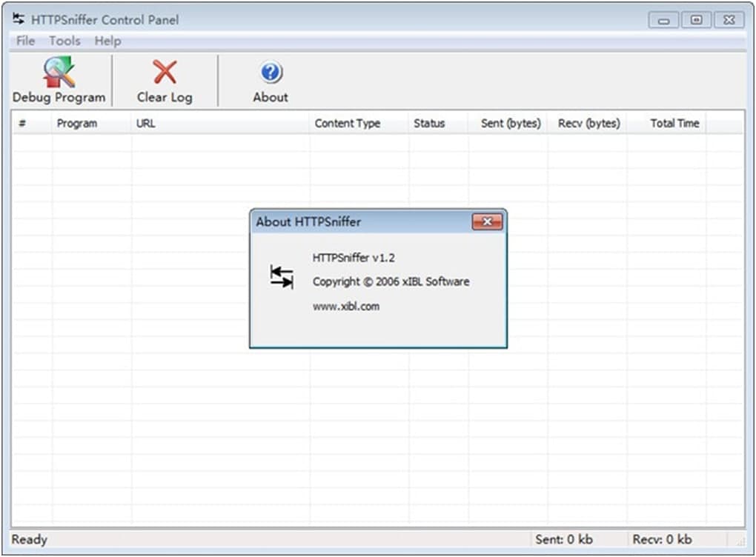Click the Debug Program toolbar icon
756x557 pixels.
(59, 72)
